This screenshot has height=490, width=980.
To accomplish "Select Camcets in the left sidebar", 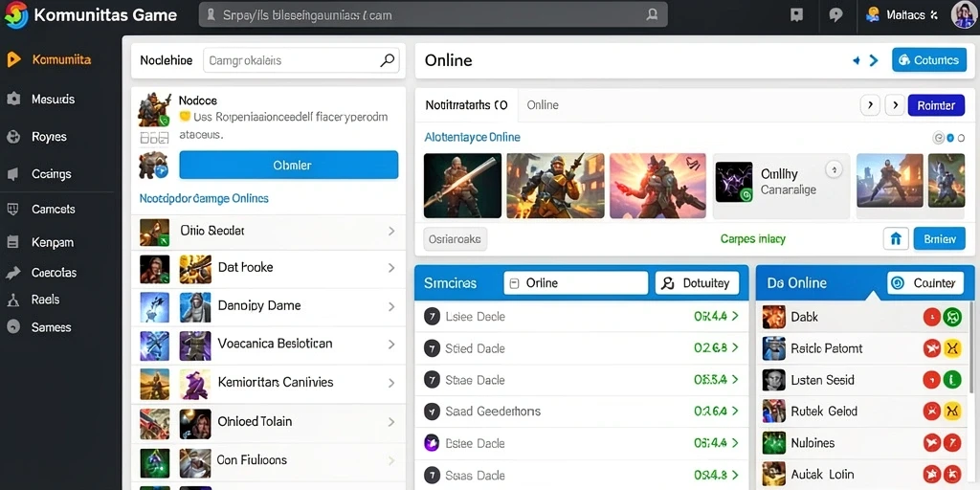I will pos(54,210).
